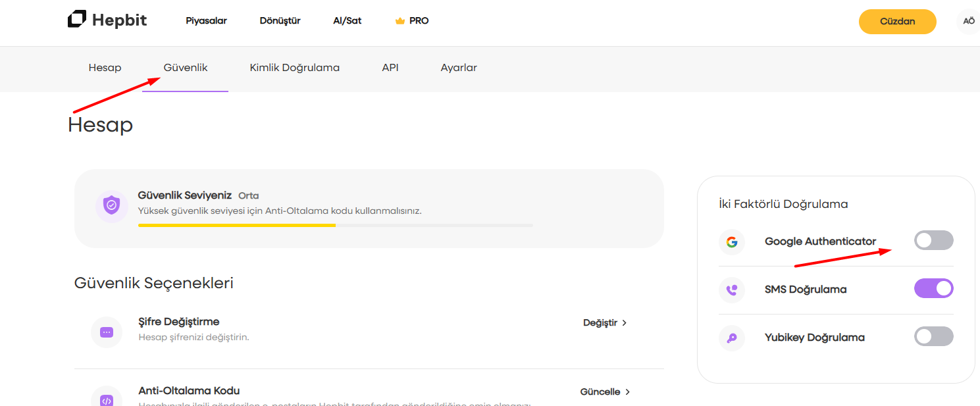
Task: Click the Hepbit logo icon
Action: [77, 20]
